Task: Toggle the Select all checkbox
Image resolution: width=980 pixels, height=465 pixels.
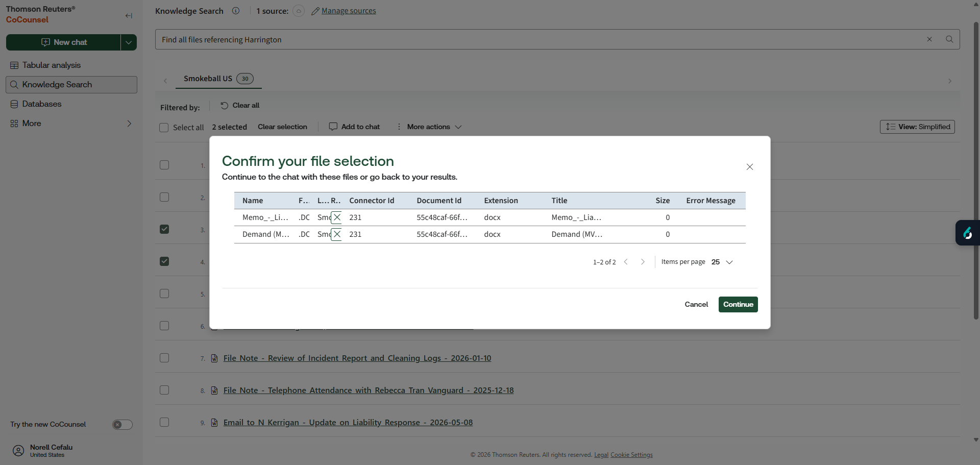Action: pyautogui.click(x=164, y=128)
